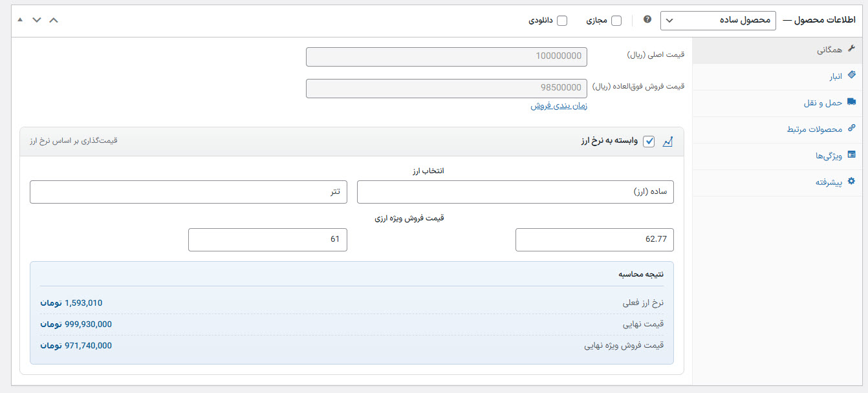Open the تتر currency selector
Image resolution: width=868 pixels, height=393 pixels.
(x=188, y=192)
